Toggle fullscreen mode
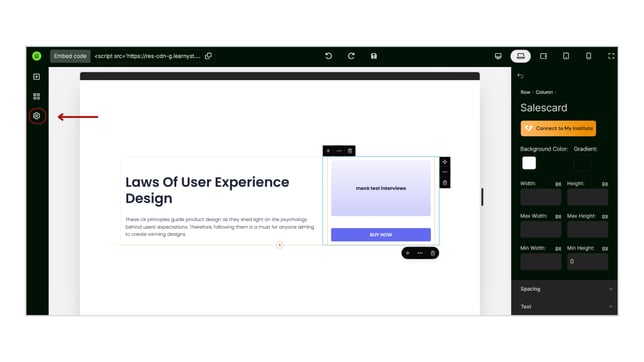The image size is (644, 362). (x=611, y=56)
